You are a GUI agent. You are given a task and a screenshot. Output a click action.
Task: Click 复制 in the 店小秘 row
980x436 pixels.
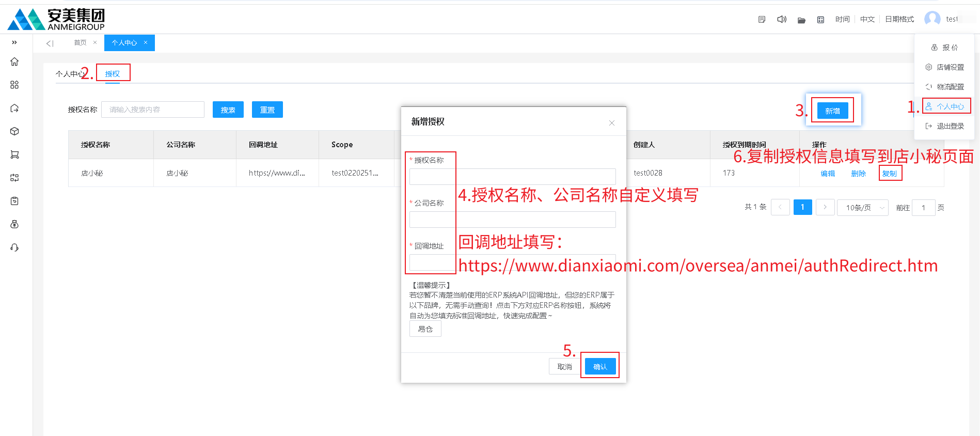(889, 174)
